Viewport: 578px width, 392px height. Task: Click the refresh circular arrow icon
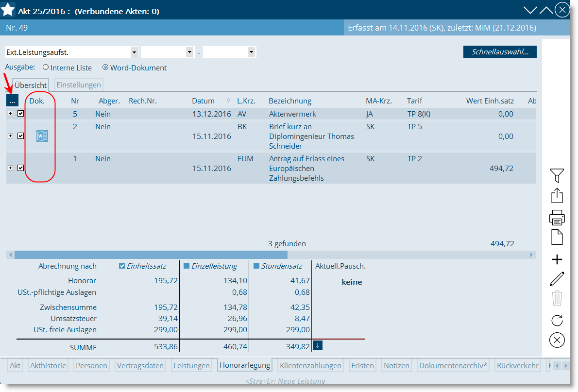coord(557,320)
